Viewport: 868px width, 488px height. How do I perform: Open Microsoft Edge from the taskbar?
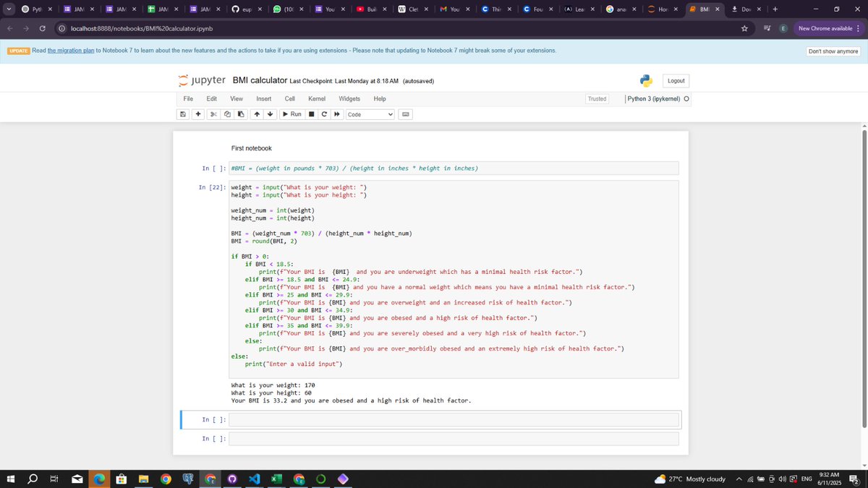click(x=99, y=479)
